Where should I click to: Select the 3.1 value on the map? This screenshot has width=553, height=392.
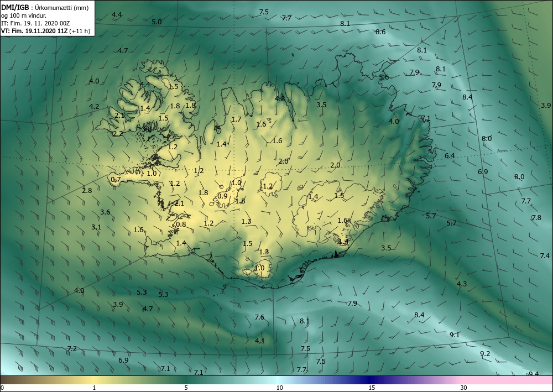click(x=96, y=227)
